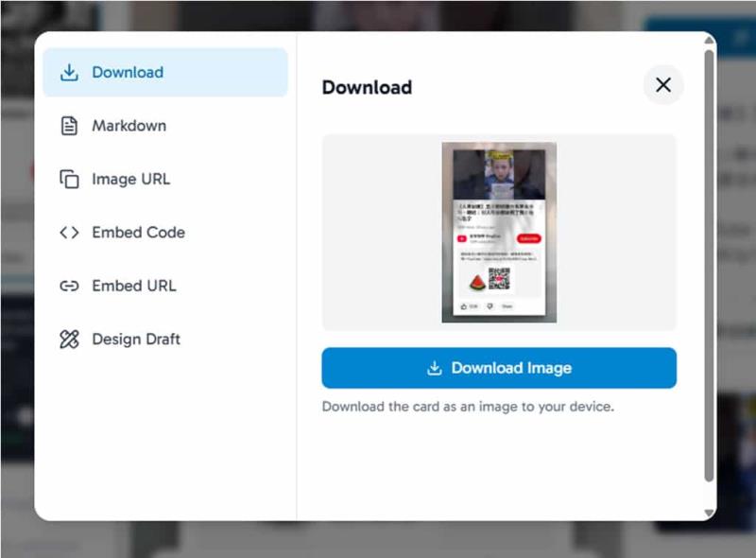Click the scrollbar up arrow
The image size is (756, 558).
coord(709,41)
